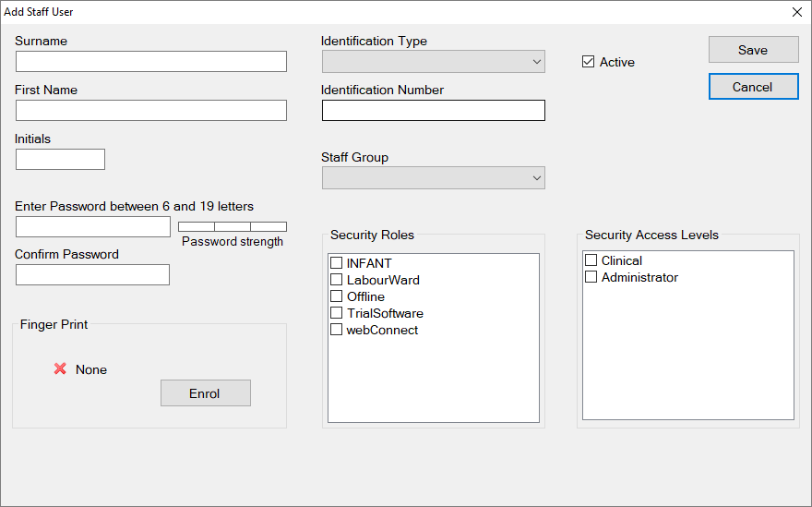
Task: Click the red X fingerprint status icon
Action: click(x=60, y=368)
